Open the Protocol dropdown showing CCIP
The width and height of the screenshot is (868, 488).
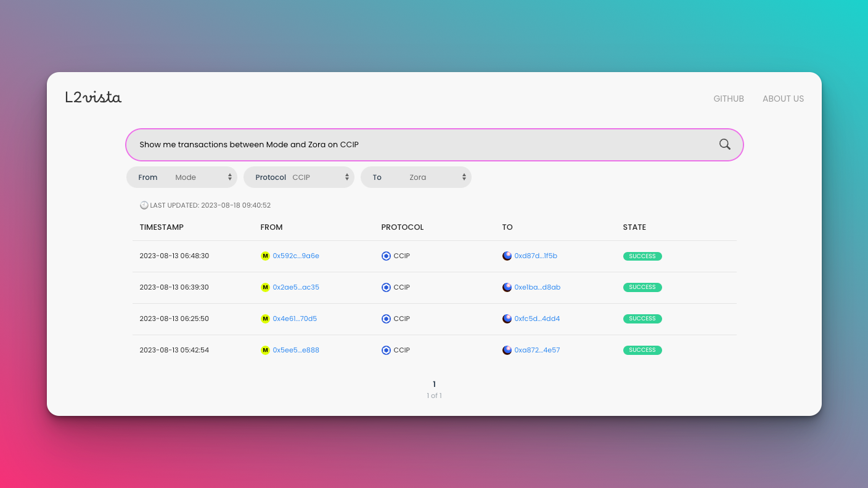point(299,177)
